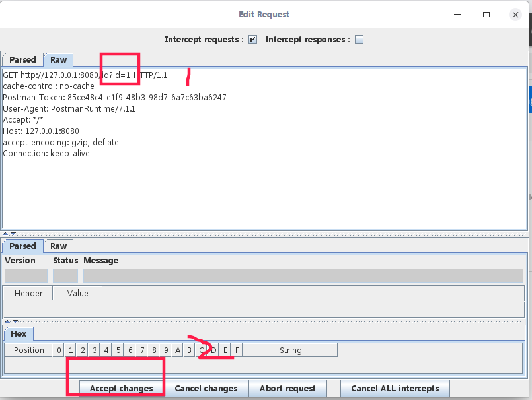532x400 pixels.
Task: Click the up arrow on the lower divider
Action: point(6,321)
